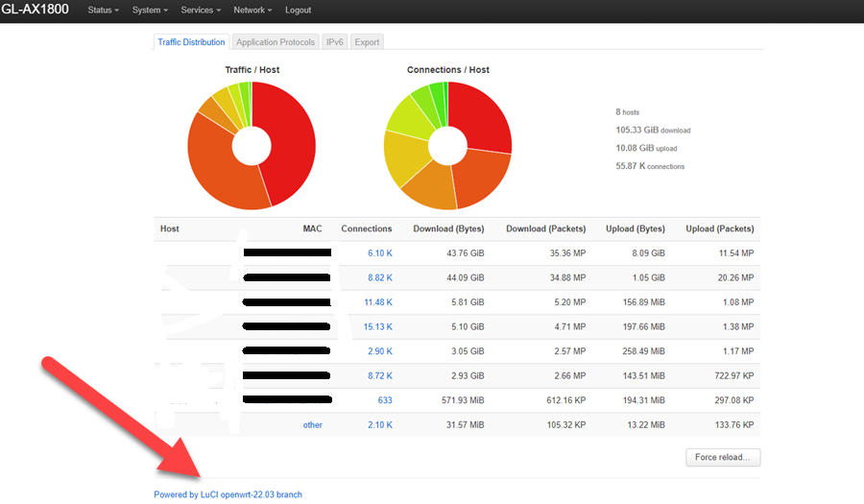This screenshot has width=864, height=504.
Task: Click the Force reload button
Action: coord(723,457)
